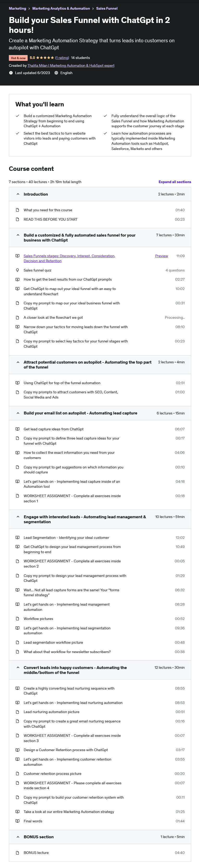
Task: Open the Sales Funnel breadcrumb
Action: click(x=107, y=8)
